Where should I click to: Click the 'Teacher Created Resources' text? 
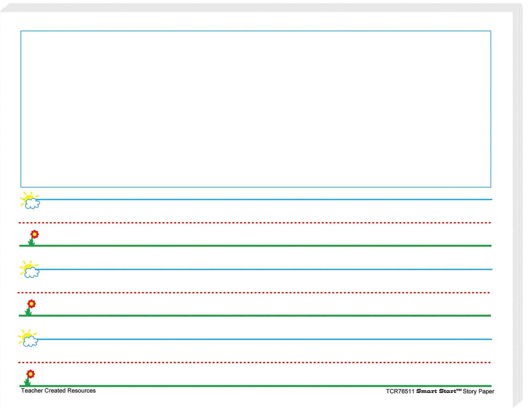(58, 391)
